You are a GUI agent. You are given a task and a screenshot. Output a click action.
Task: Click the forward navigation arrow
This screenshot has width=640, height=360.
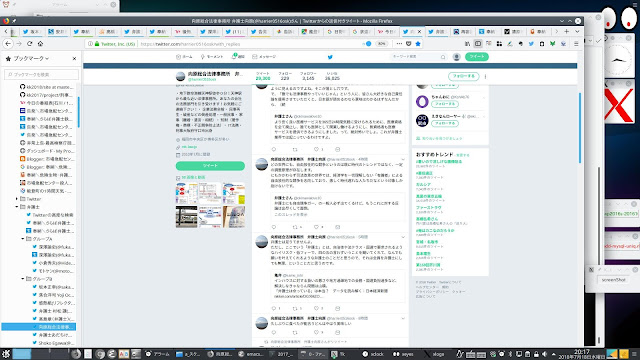(x=19, y=44)
